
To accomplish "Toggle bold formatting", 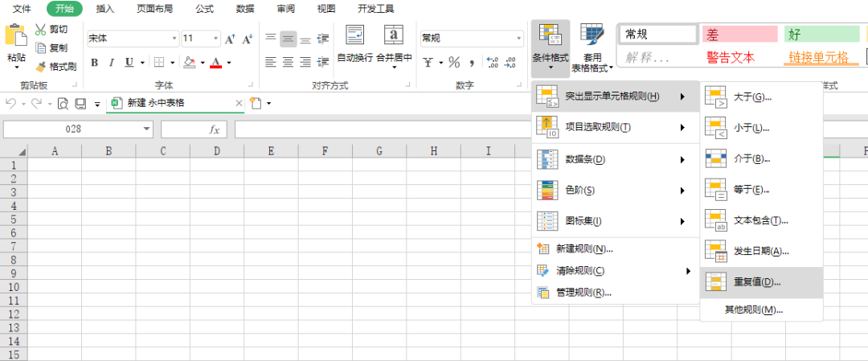I will coord(95,63).
